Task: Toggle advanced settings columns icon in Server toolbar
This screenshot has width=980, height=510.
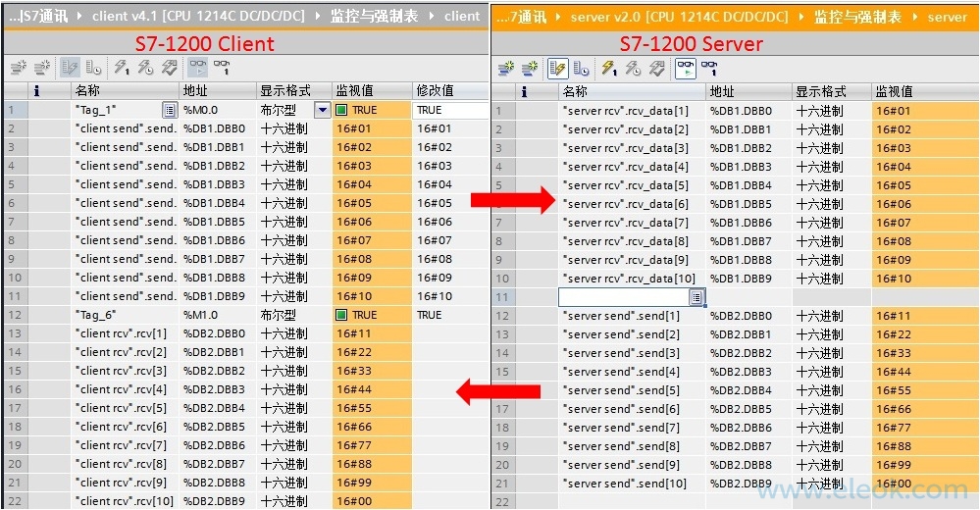Action: (x=582, y=68)
